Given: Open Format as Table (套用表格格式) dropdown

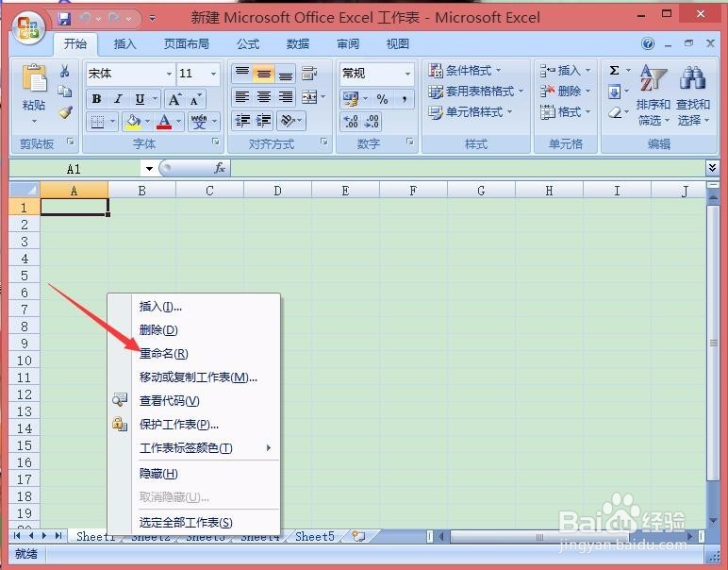Looking at the screenshot, I should click(x=475, y=92).
